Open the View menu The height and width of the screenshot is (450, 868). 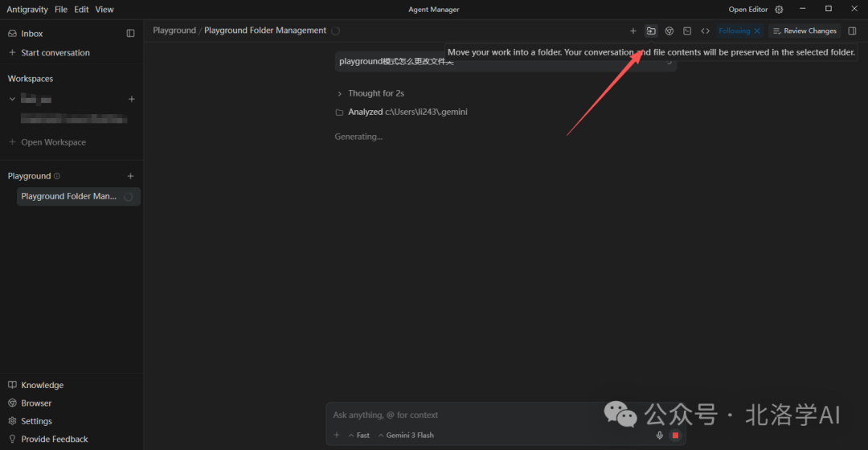click(104, 10)
